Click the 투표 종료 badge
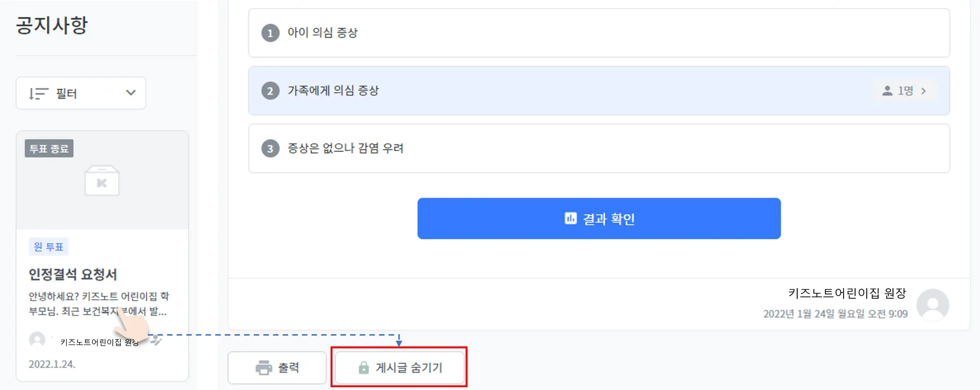This screenshot has height=390, width=980. [x=49, y=149]
